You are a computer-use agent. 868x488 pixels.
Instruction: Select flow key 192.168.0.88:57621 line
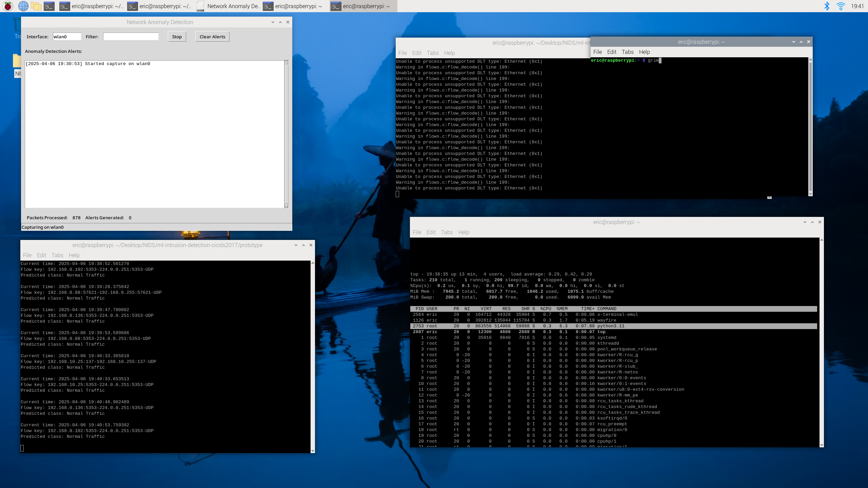(91, 292)
